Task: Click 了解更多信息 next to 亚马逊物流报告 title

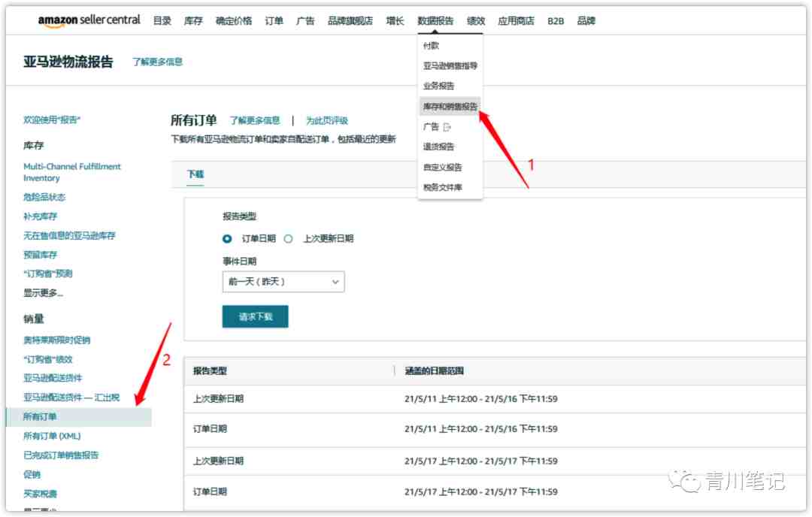Action: (157, 62)
